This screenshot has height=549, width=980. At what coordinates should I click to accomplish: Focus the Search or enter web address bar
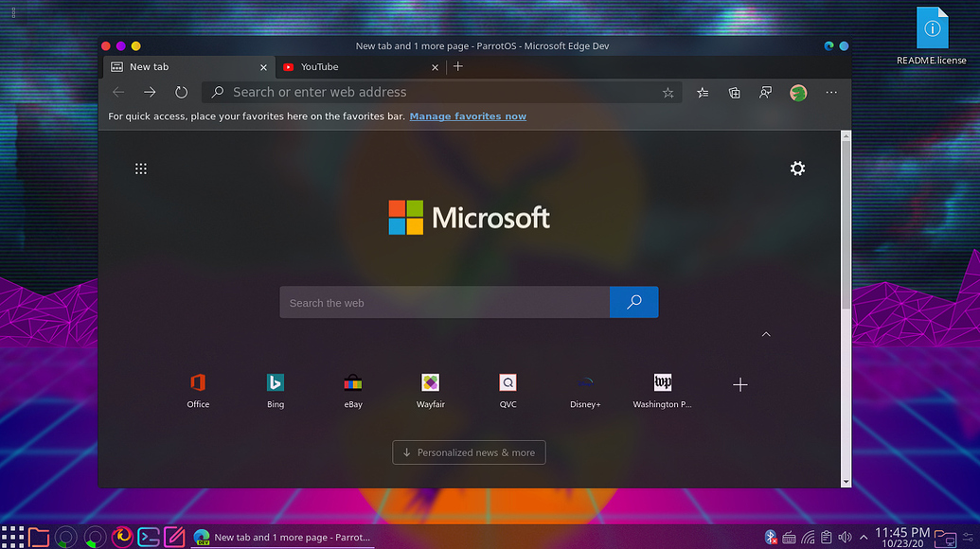[x=441, y=93]
